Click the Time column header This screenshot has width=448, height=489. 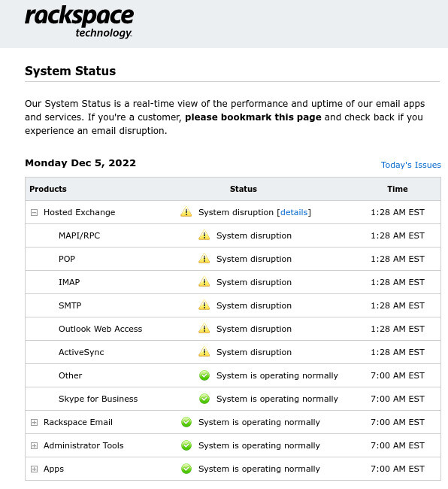pos(397,189)
